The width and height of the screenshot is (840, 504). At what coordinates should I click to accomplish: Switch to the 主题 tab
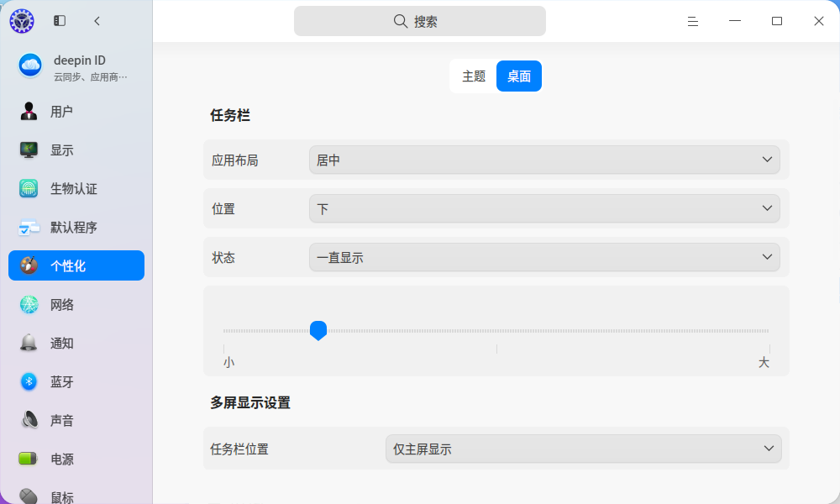pyautogui.click(x=474, y=76)
